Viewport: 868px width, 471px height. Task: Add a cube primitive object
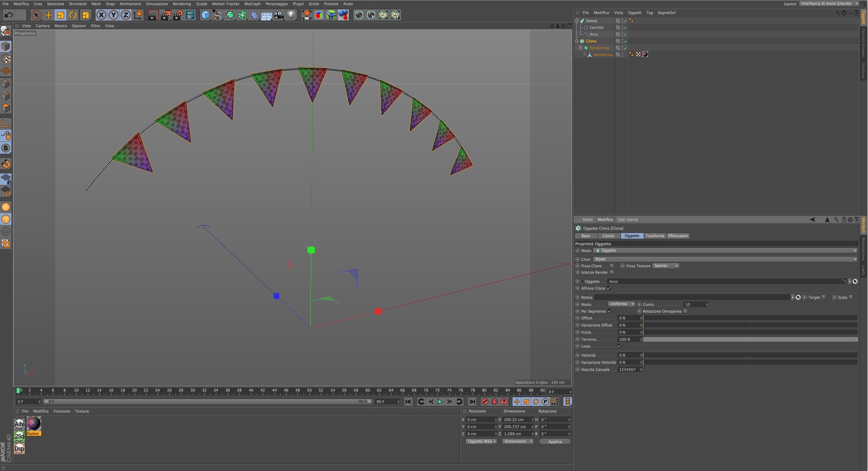click(x=205, y=15)
